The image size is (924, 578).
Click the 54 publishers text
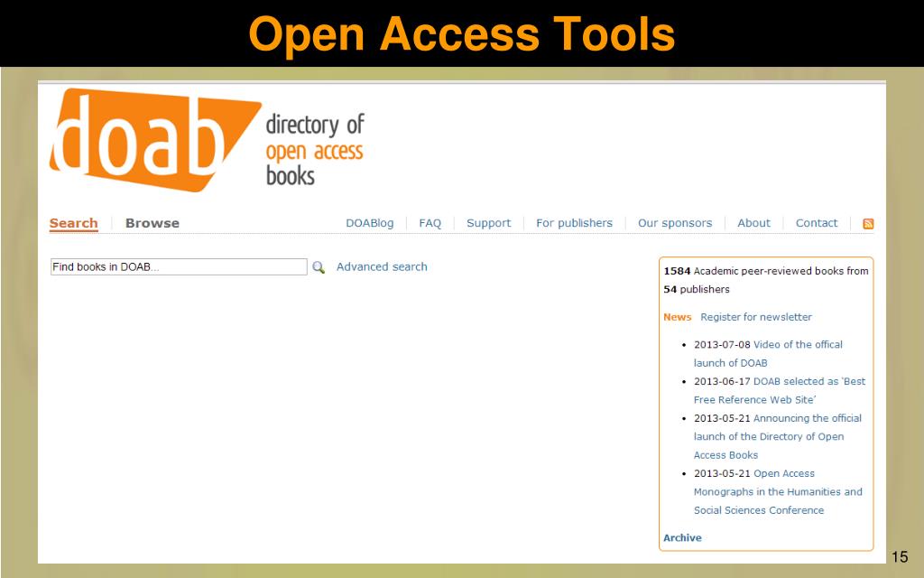tap(696, 289)
